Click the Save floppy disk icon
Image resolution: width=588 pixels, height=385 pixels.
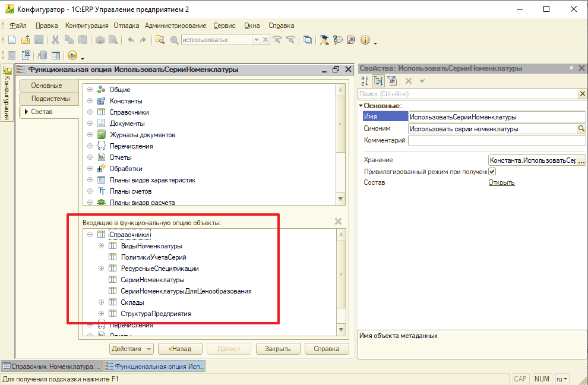tap(39, 40)
